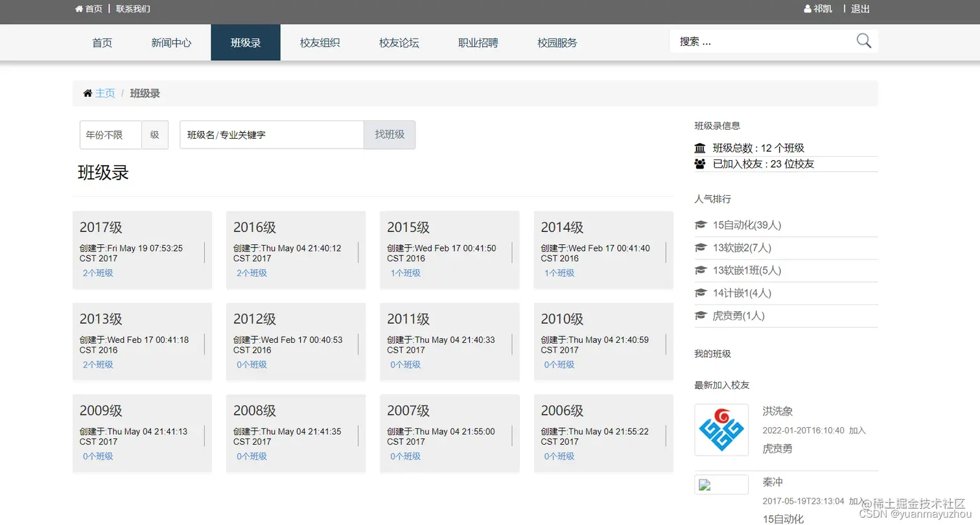The width and height of the screenshot is (980, 525).
Task: Open 虎贲勇(1人) in popularity ranking
Action: click(x=739, y=316)
